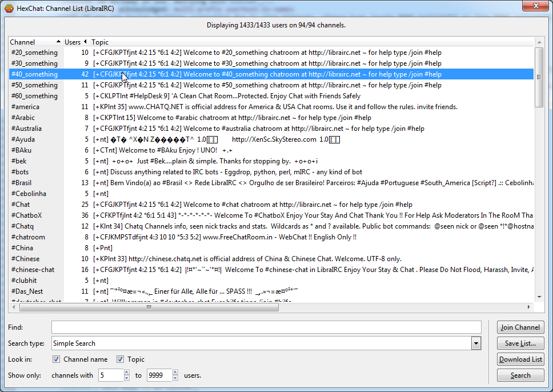Click the Save List... button

(x=520, y=343)
